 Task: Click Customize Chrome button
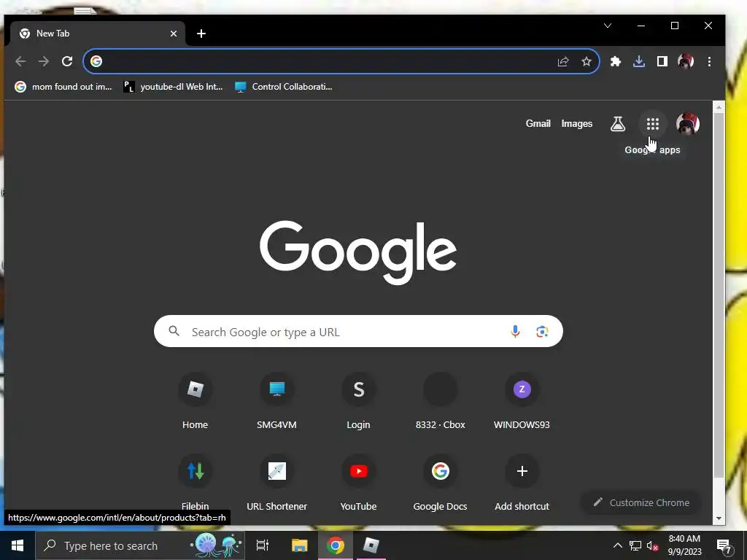click(x=641, y=502)
